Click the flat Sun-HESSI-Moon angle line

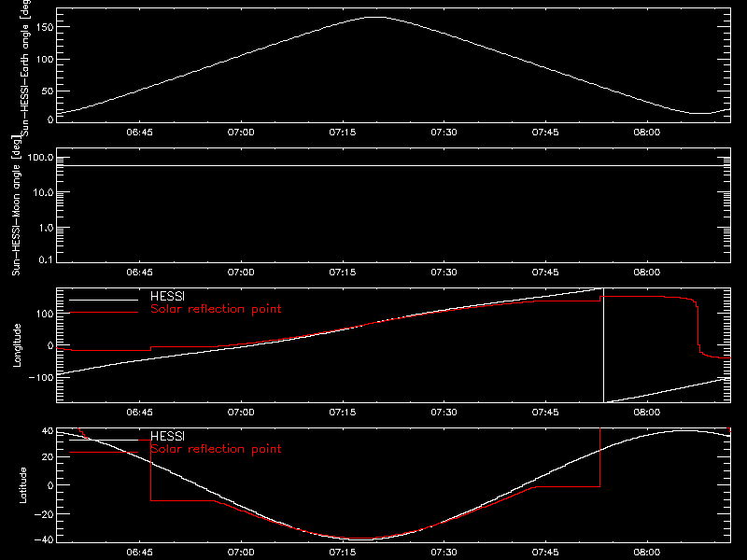393,166
